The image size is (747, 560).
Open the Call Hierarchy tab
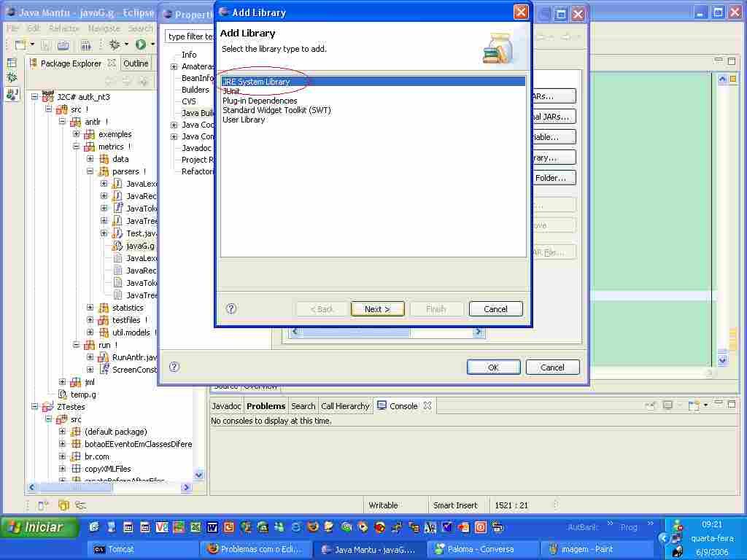[345, 406]
